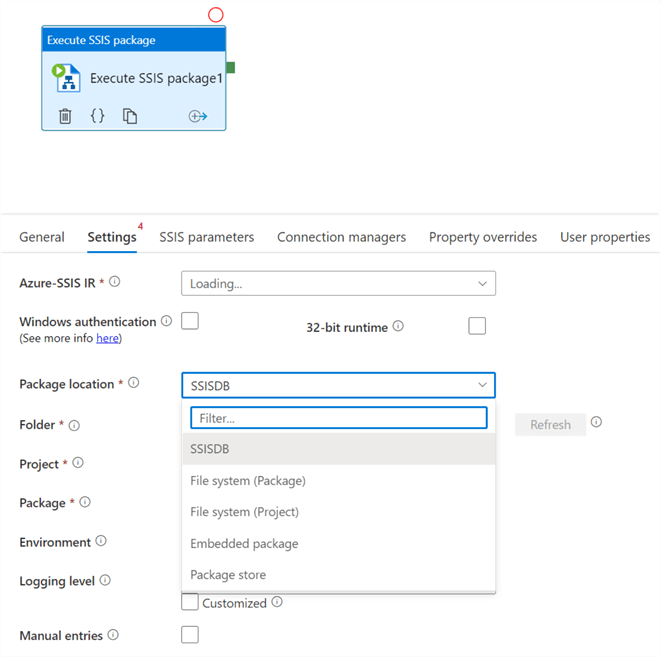Image resolution: width=660 pixels, height=657 pixels.
Task: Click the red breakpoint circle above activity
Action: point(216,15)
